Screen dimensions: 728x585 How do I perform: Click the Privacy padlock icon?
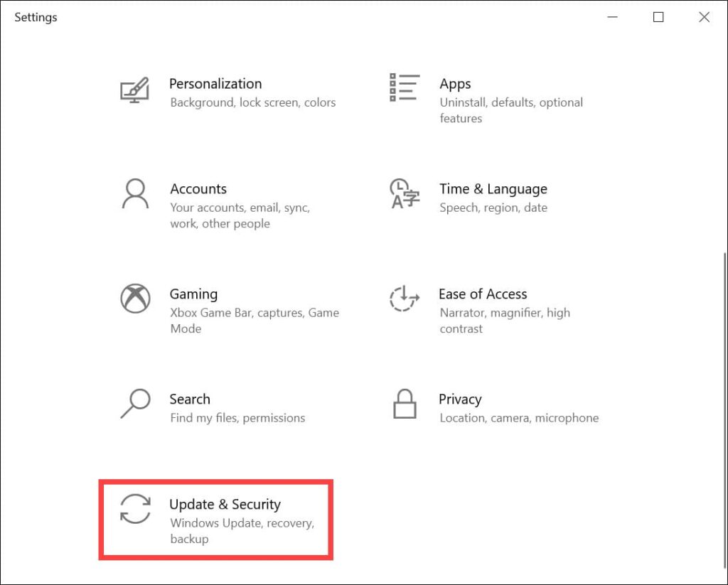tap(405, 404)
